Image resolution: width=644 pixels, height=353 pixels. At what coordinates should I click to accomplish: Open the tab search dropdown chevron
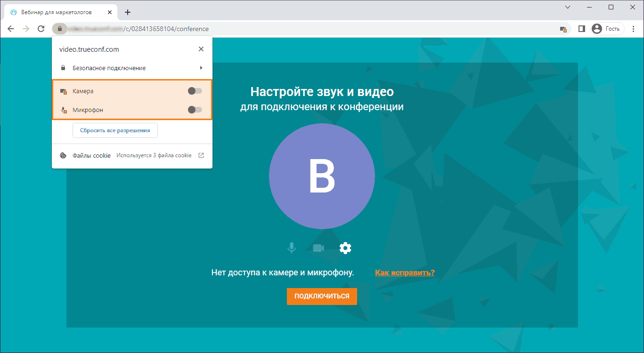(568, 7)
